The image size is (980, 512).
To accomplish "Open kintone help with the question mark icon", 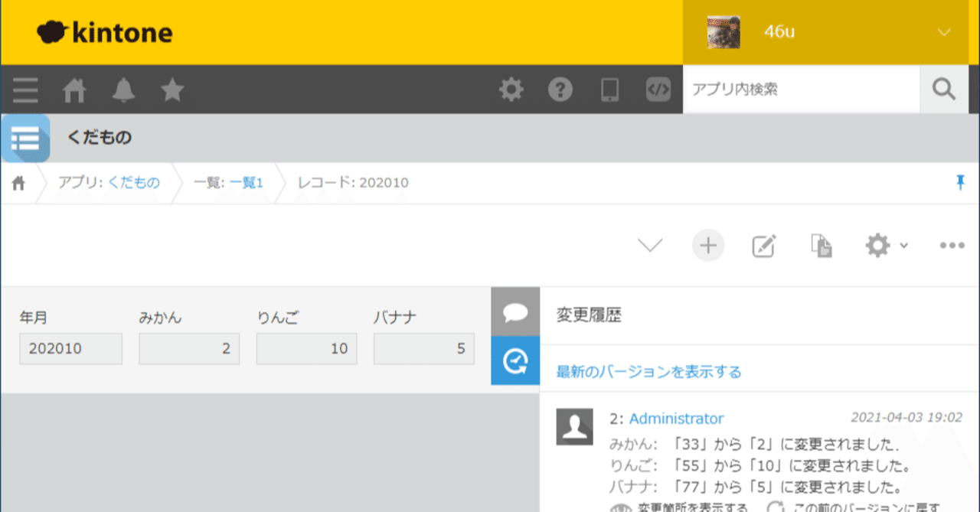I will [x=560, y=90].
